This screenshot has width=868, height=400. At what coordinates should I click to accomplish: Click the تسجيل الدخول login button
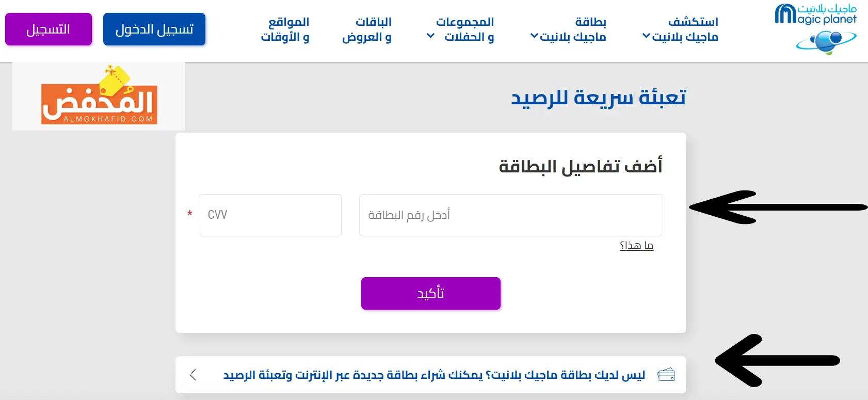[x=154, y=29]
